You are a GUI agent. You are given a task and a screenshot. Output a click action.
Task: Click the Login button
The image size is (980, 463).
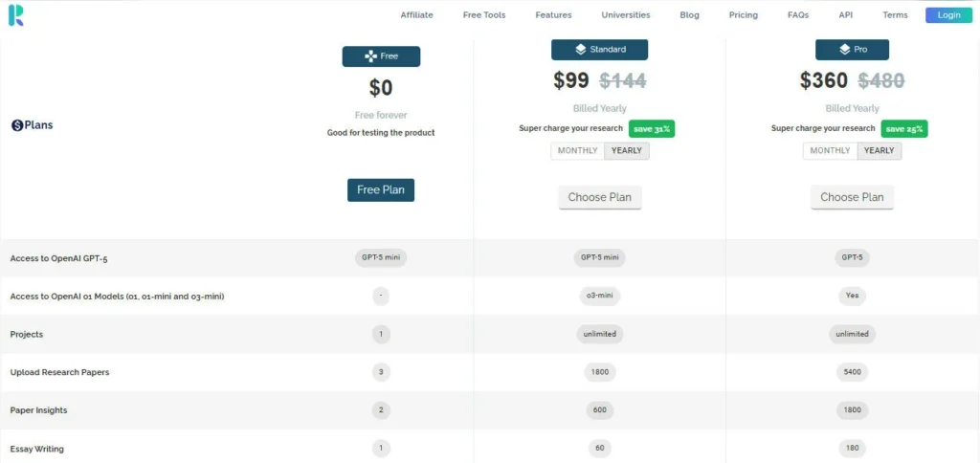pyautogui.click(x=948, y=15)
